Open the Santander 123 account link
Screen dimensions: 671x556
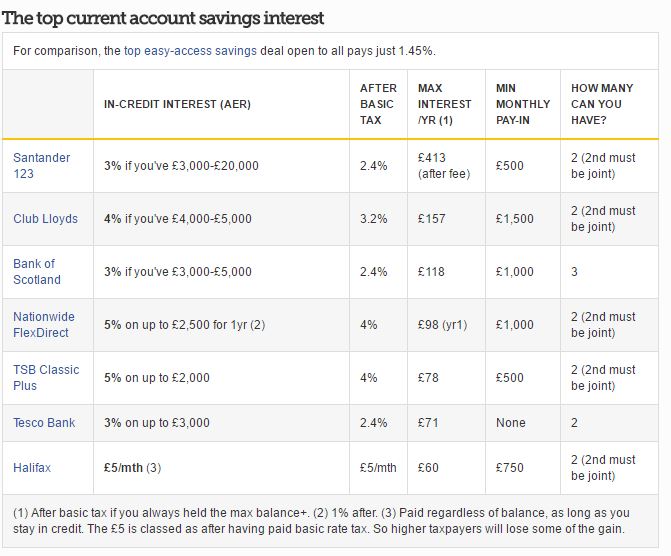pos(36,165)
